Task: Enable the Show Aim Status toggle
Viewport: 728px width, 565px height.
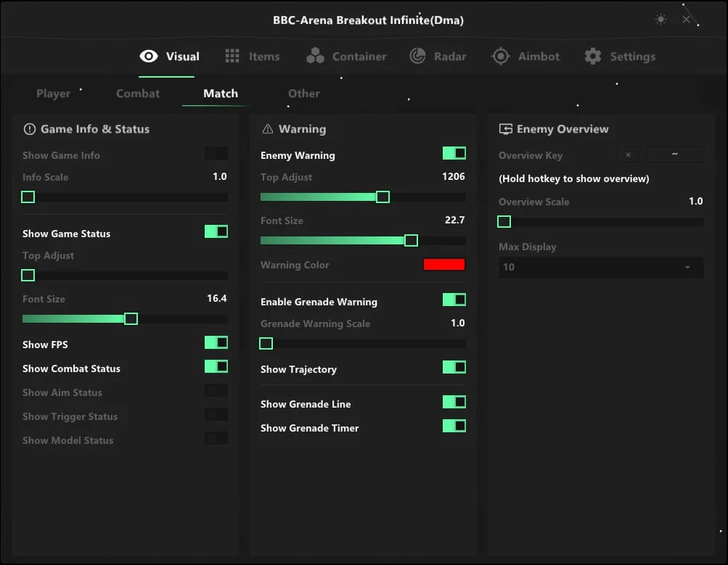Action: (x=216, y=391)
